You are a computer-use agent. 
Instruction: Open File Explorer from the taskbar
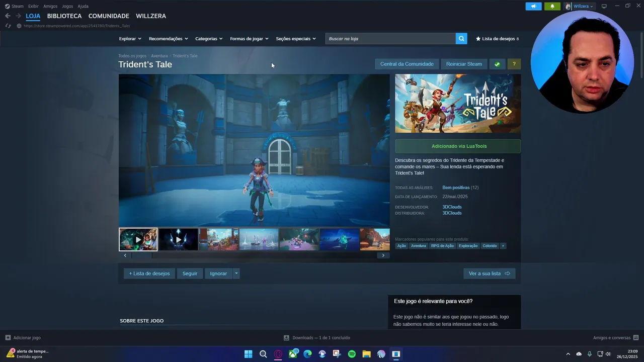[x=366, y=354]
